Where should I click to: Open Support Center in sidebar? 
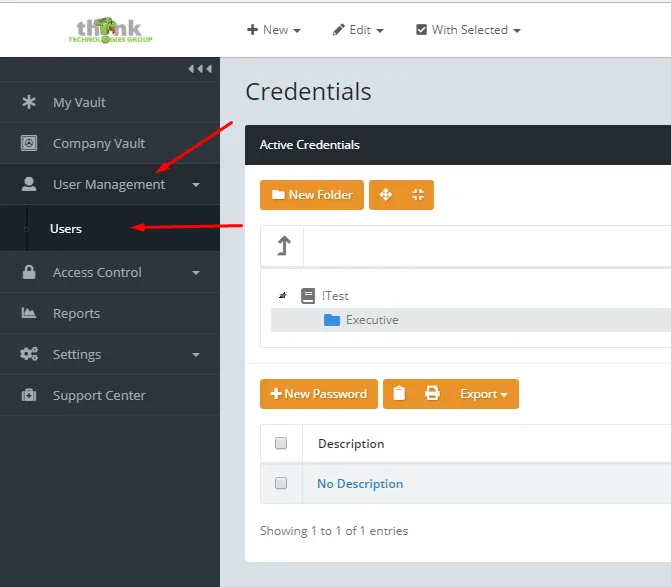pyautogui.click(x=110, y=395)
